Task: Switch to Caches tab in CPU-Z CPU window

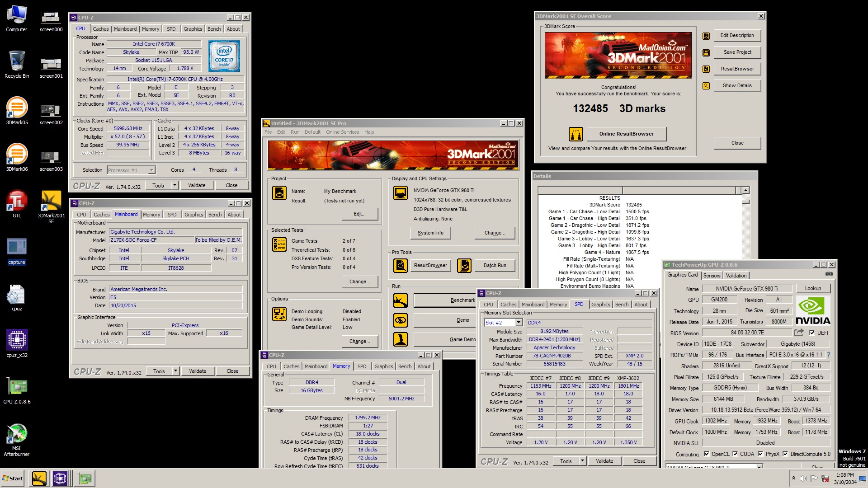Action: pos(101,29)
